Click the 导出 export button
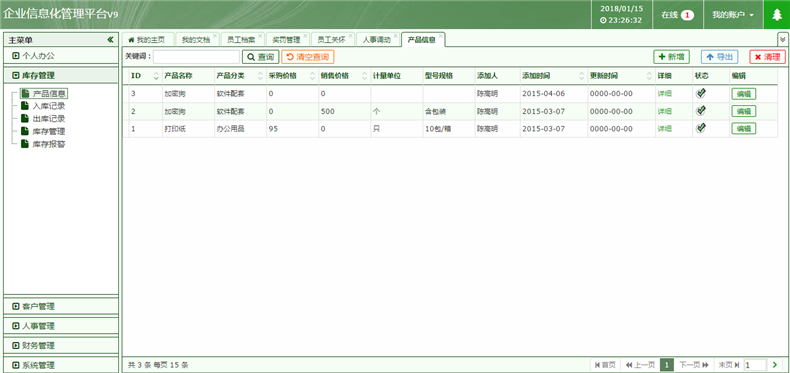Viewport: 790px width, 373px height. [719, 57]
